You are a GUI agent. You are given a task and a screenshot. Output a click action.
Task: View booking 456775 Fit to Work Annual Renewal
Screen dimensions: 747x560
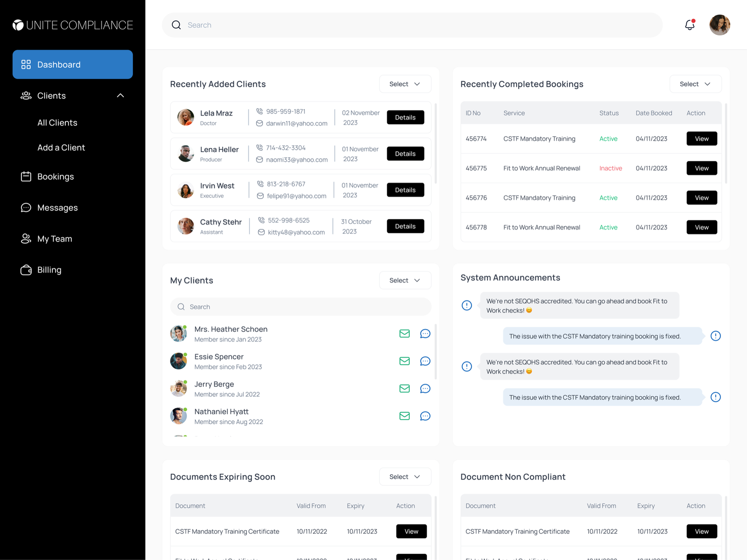click(x=701, y=168)
